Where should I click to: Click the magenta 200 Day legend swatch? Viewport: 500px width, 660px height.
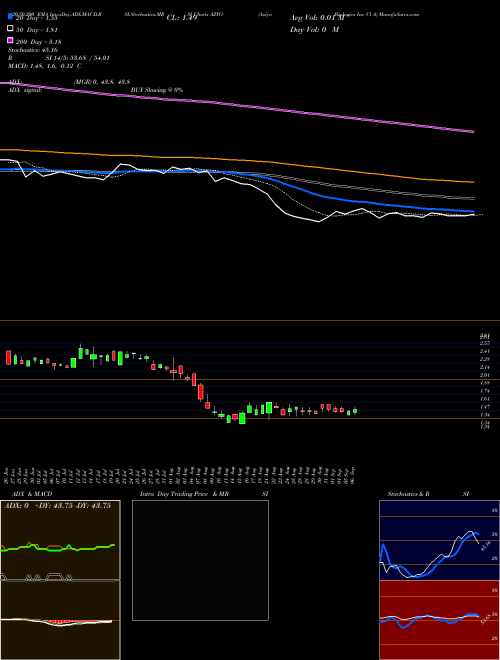[10, 40]
